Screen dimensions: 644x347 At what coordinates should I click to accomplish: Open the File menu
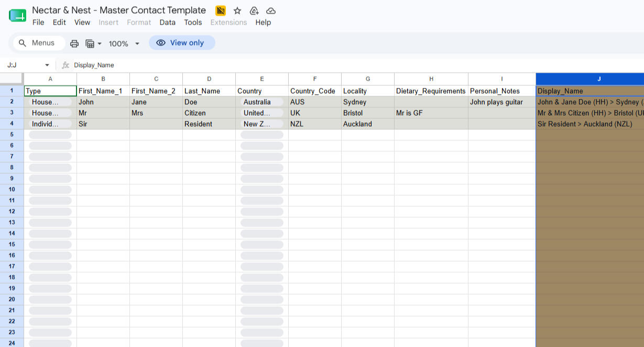38,23
